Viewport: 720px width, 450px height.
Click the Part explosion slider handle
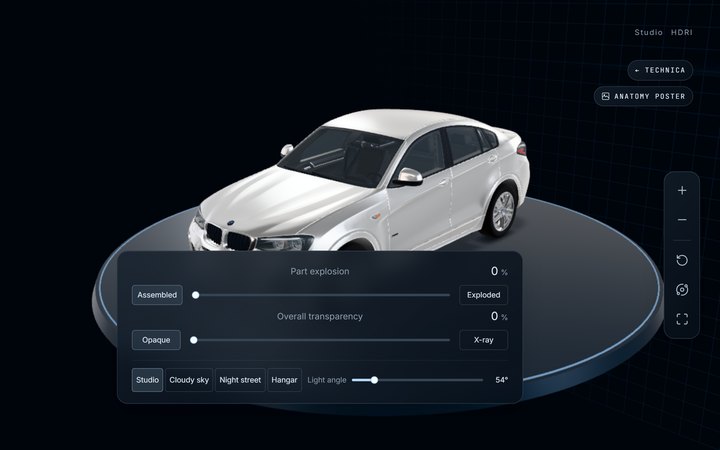click(x=196, y=295)
